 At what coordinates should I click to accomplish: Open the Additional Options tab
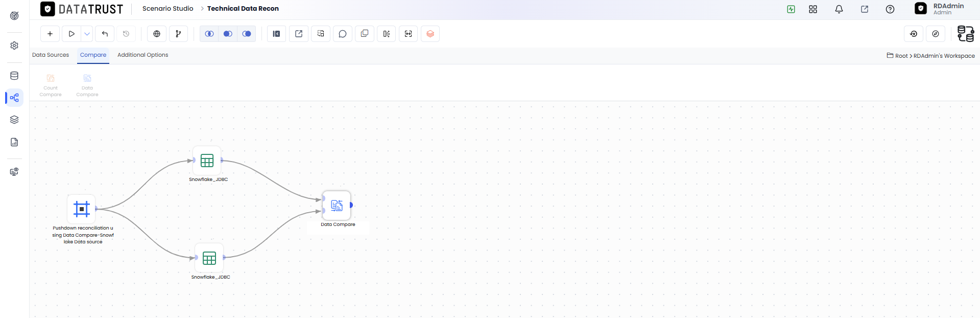click(142, 55)
